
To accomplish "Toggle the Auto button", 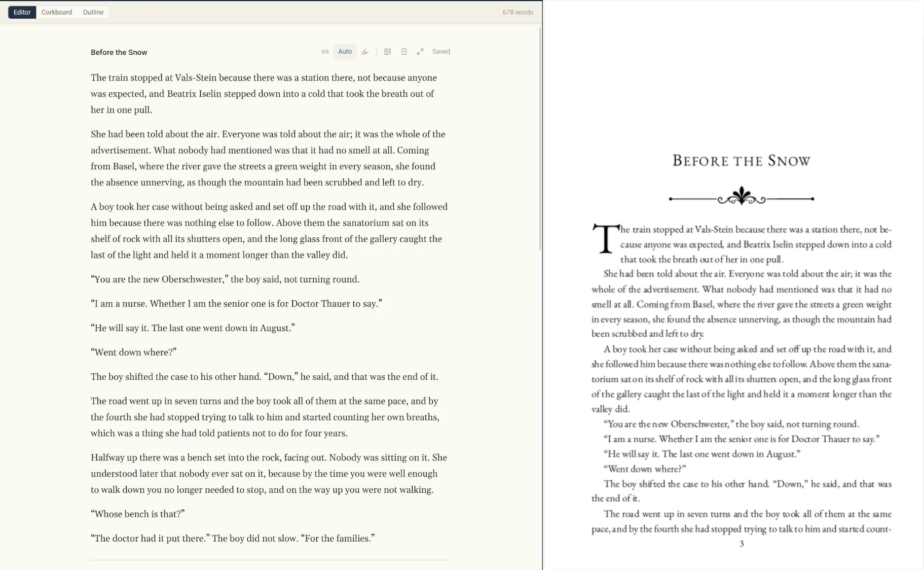I will [345, 52].
